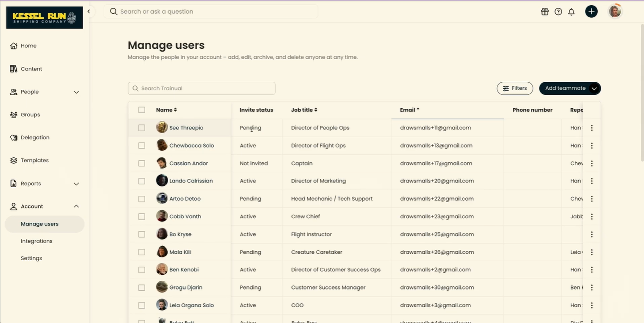Select the Cobb Vanth row checkbox
The image size is (644, 323).
click(x=142, y=217)
